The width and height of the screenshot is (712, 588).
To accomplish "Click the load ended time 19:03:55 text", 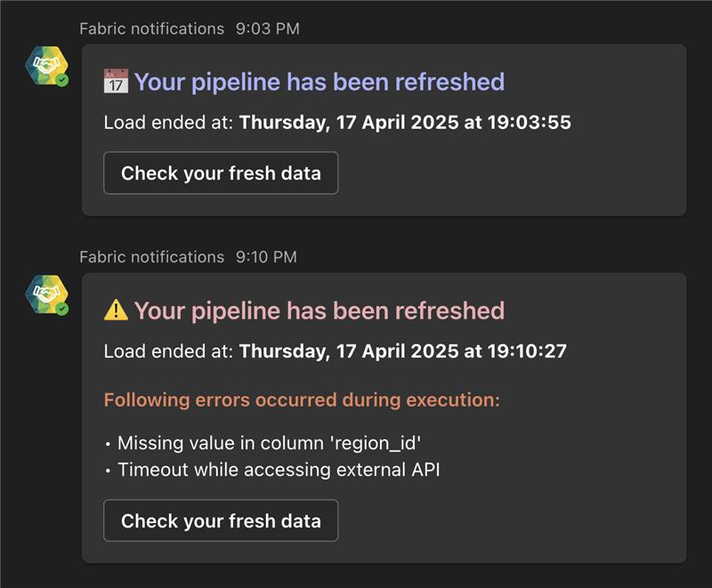I will tap(530, 123).
